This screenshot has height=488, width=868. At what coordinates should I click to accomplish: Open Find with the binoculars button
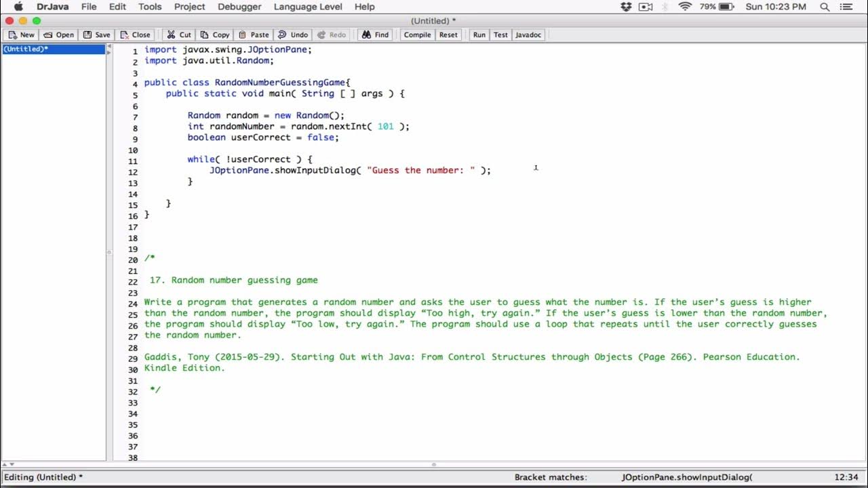coord(375,35)
